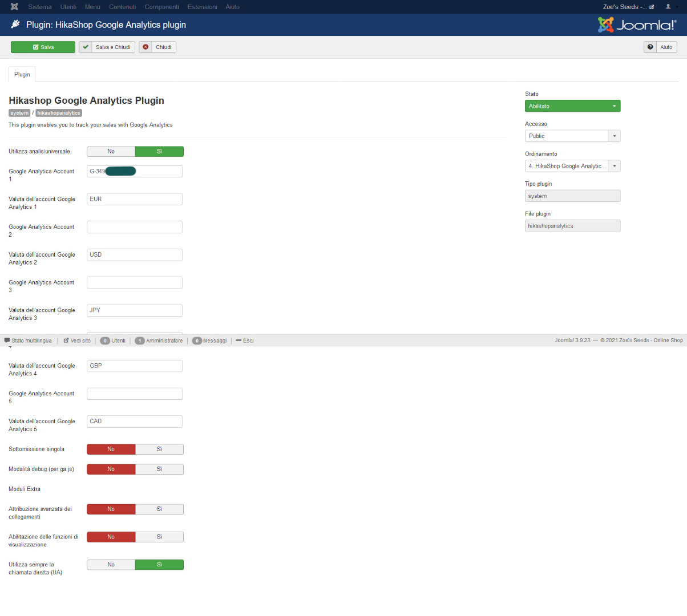Click the Esci logout link
The width and height of the screenshot is (687, 616).
click(245, 341)
